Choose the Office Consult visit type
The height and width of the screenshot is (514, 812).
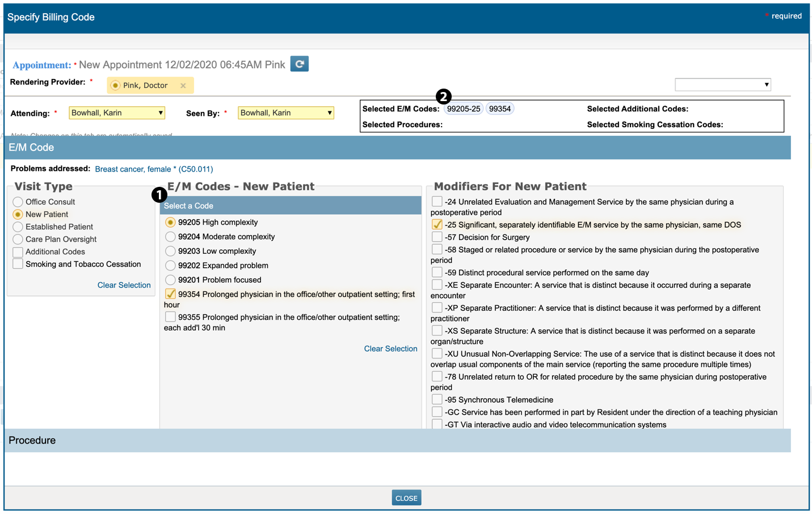click(18, 202)
